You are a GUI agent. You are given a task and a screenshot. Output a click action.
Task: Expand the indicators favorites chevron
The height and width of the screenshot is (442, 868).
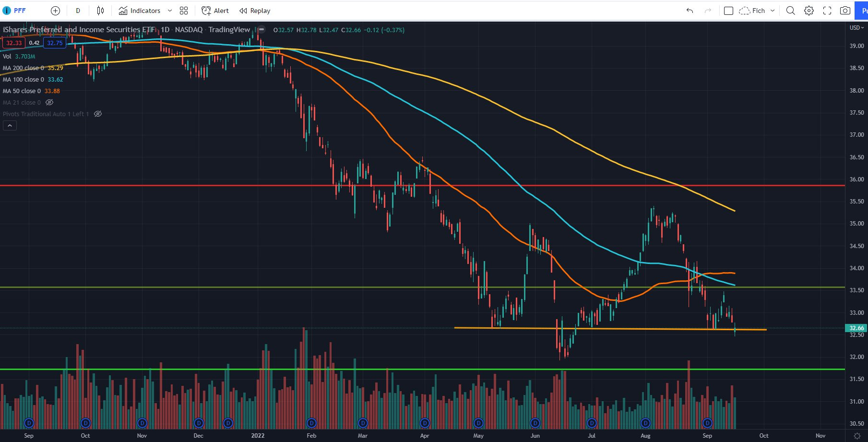pyautogui.click(x=170, y=11)
